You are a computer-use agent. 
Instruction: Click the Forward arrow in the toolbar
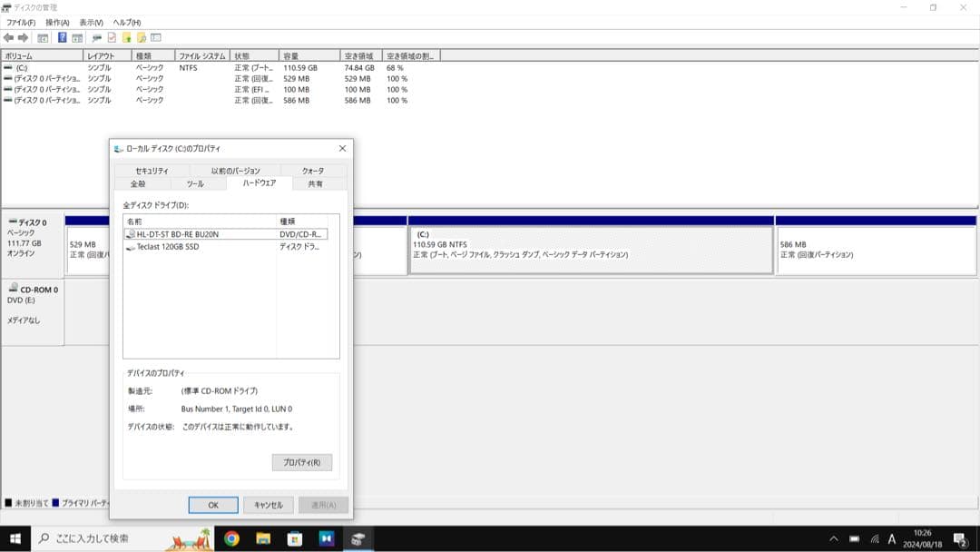pos(23,37)
